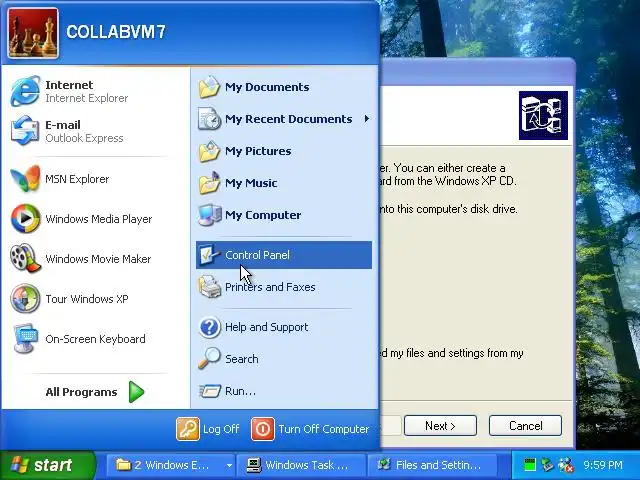
Task: Click the 9:59 PM clock
Action: (603, 465)
